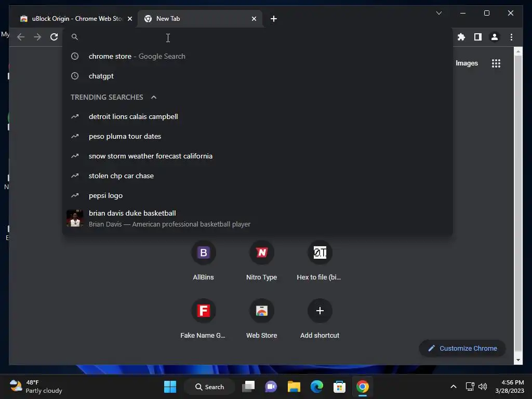The image size is (532, 399).
Task: Open the volume control in the tray
Action: click(x=483, y=387)
